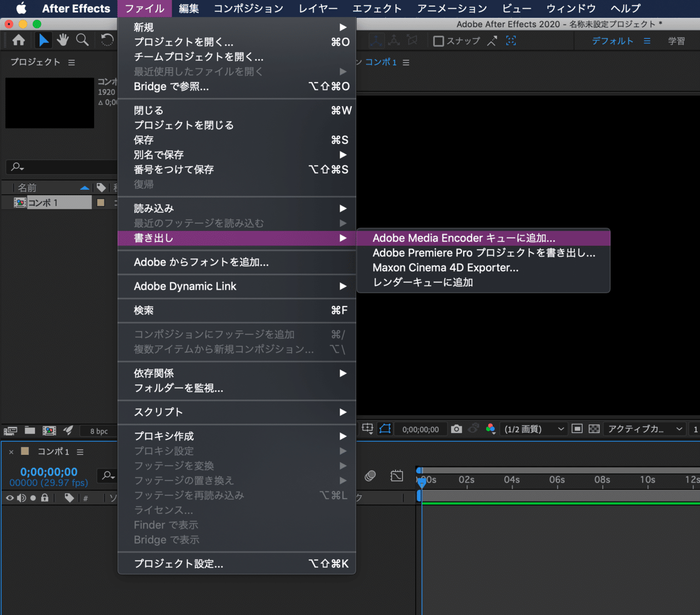Expand the Adobe Dynamic Link submenu
This screenshot has height=615, width=700.
click(x=237, y=286)
